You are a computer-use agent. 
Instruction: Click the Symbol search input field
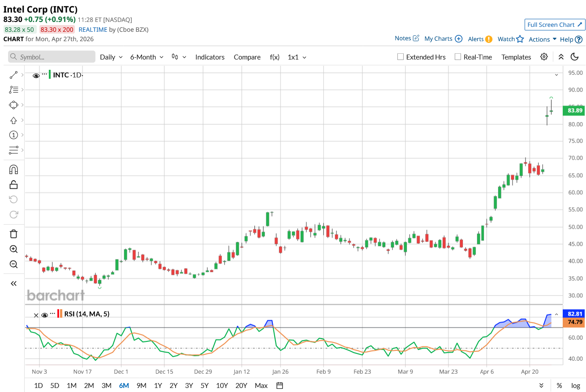52,57
